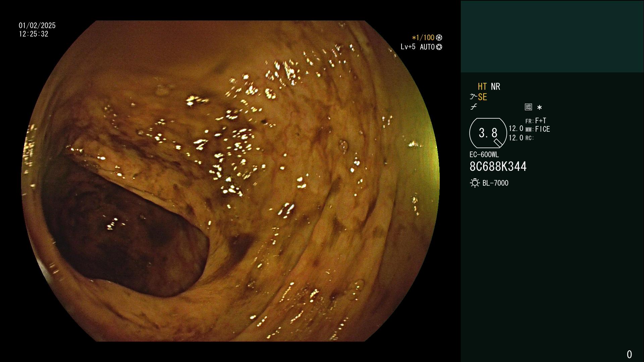Click the RC: label
Screen dimensions: 644x362
(529, 138)
